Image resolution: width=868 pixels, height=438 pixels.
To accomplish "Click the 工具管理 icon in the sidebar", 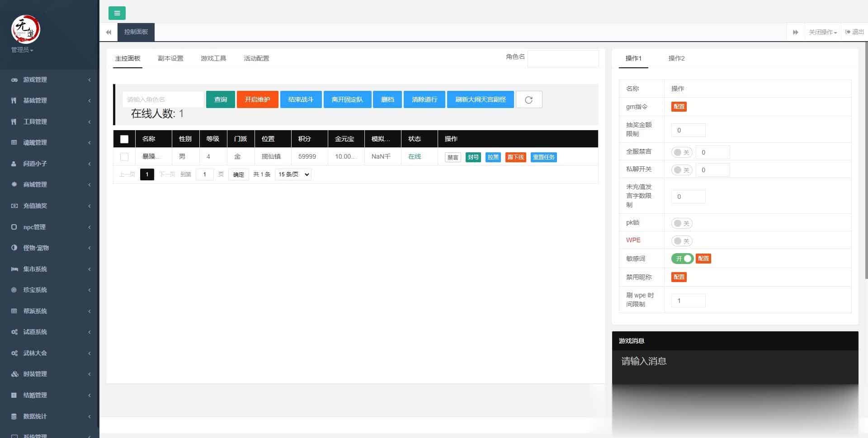I will tap(14, 122).
